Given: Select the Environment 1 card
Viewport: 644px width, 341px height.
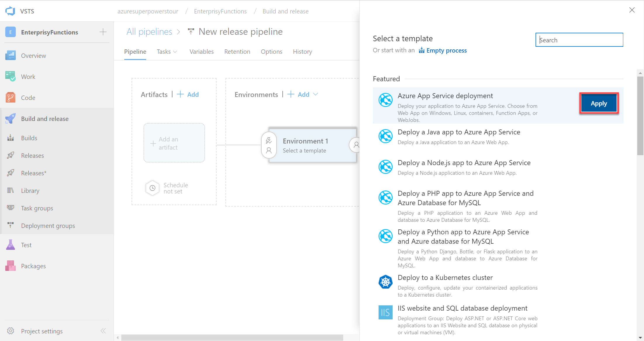Looking at the screenshot, I should click(312, 145).
